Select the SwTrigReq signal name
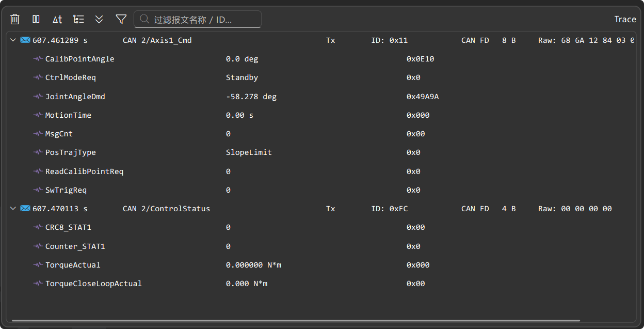 [x=66, y=190]
